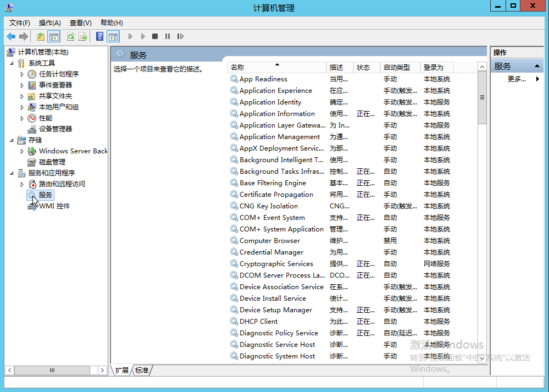549x392 pixels.
Task: Click the tree pane scroll left arrow
Action: tap(10, 370)
